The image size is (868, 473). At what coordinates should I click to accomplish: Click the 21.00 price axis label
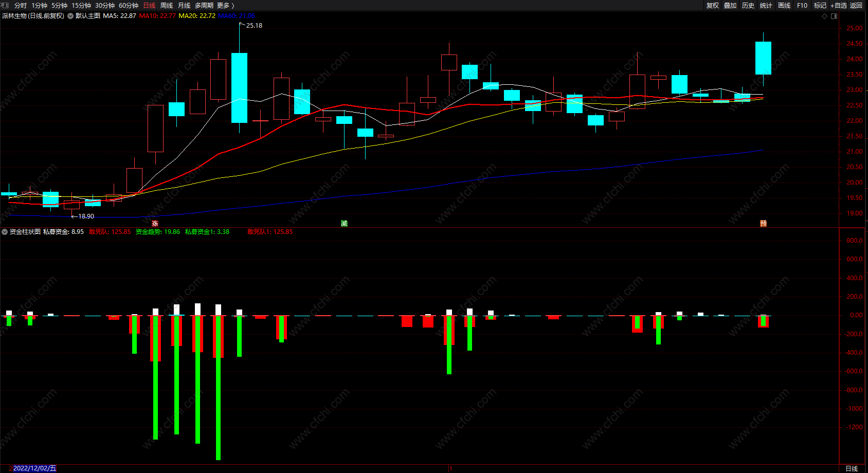click(x=855, y=152)
